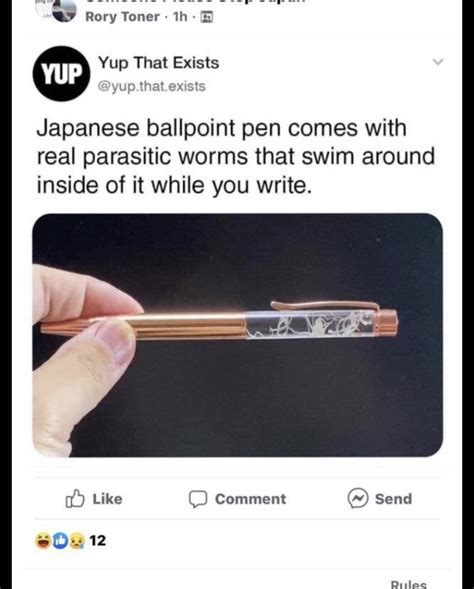Click the Send button label

[x=393, y=499]
